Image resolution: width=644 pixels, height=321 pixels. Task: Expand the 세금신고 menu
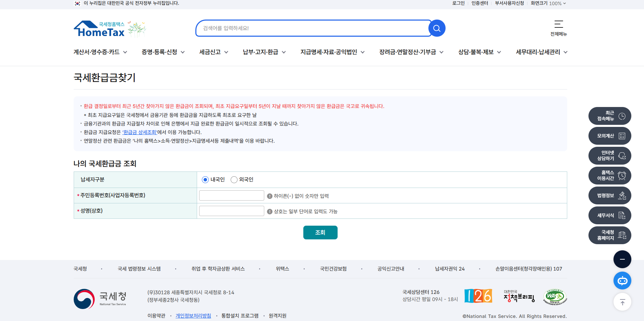tap(213, 52)
